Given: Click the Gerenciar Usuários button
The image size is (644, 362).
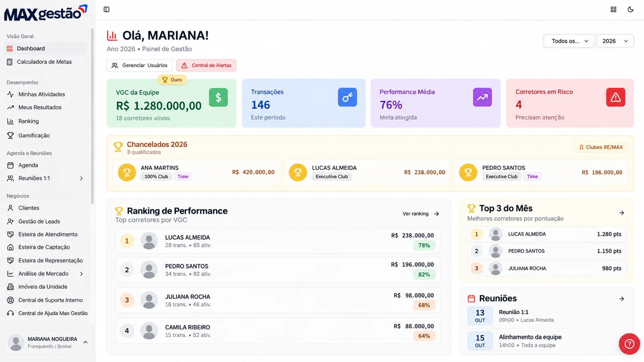Looking at the screenshot, I should (139, 65).
